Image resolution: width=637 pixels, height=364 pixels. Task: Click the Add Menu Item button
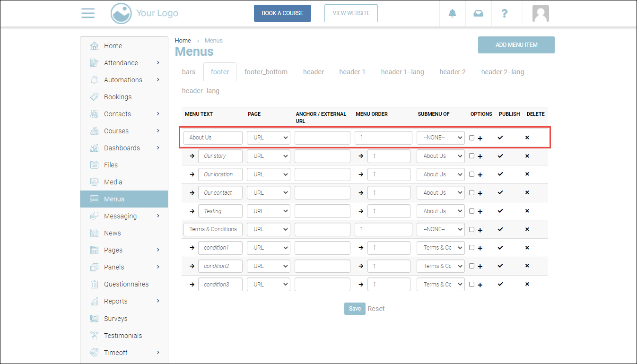[x=516, y=45]
